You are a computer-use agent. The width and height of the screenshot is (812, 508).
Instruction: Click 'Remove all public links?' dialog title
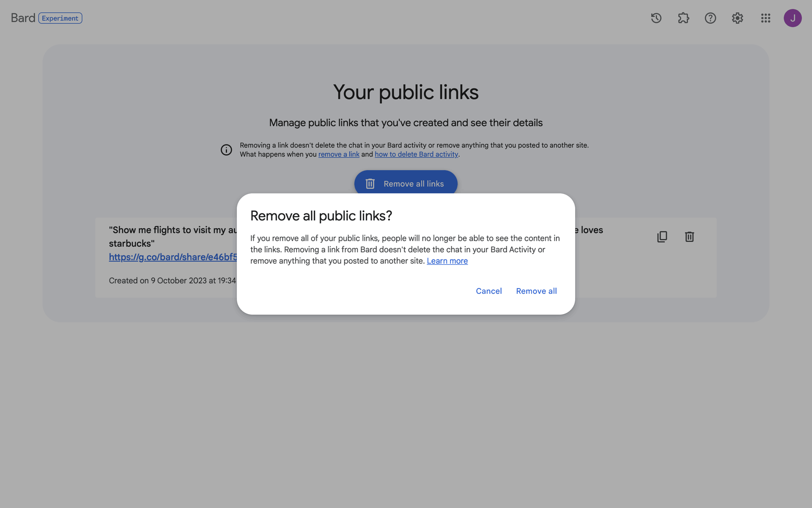[x=321, y=216]
